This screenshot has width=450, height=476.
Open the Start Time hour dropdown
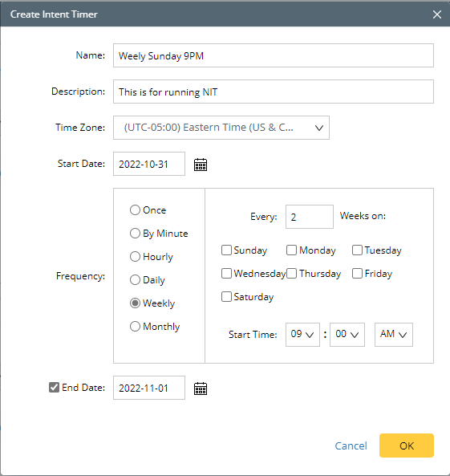pyautogui.click(x=302, y=335)
